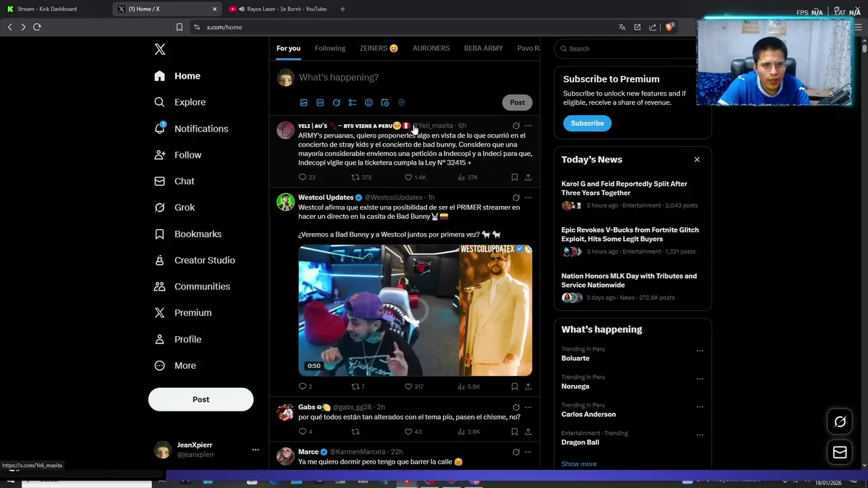Switch to Rayos Laser YouTube browser tab

tap(278, 9)
